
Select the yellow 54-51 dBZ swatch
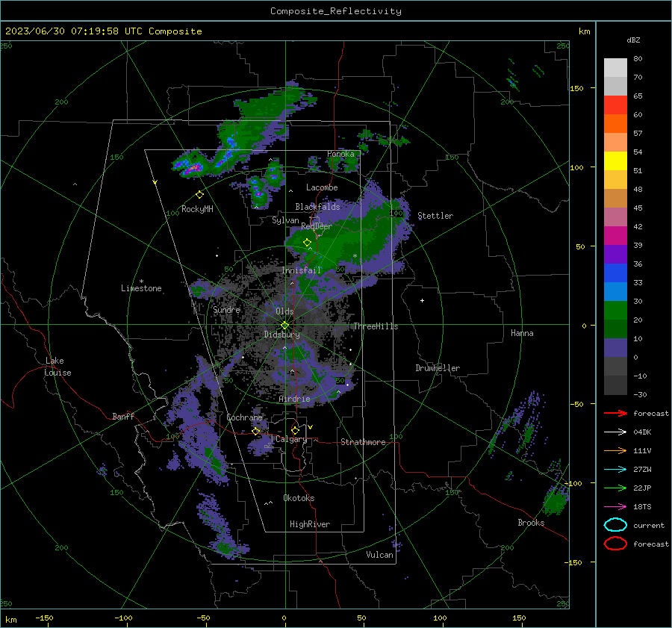[615, 161]
